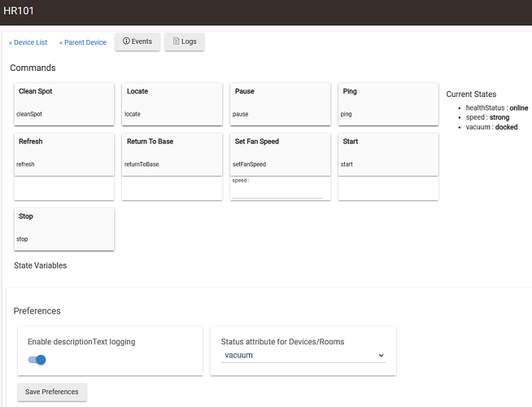
Task: Go back to Device List
Action: point(28,42)
